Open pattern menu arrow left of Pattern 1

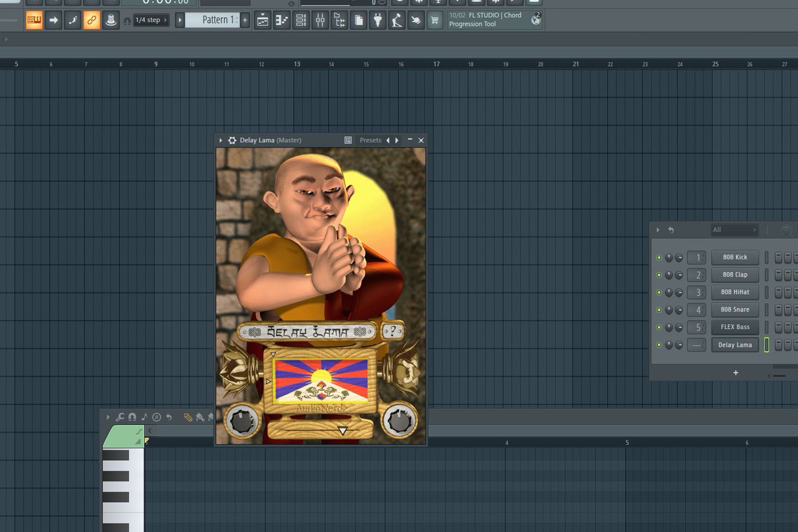pyautogui.click(x=180, y=20)
